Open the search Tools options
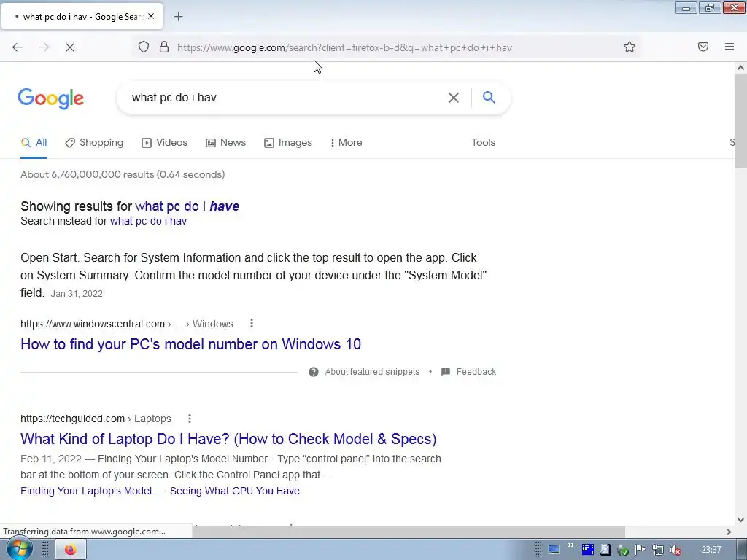747x560 pixels. pos(483,143)
